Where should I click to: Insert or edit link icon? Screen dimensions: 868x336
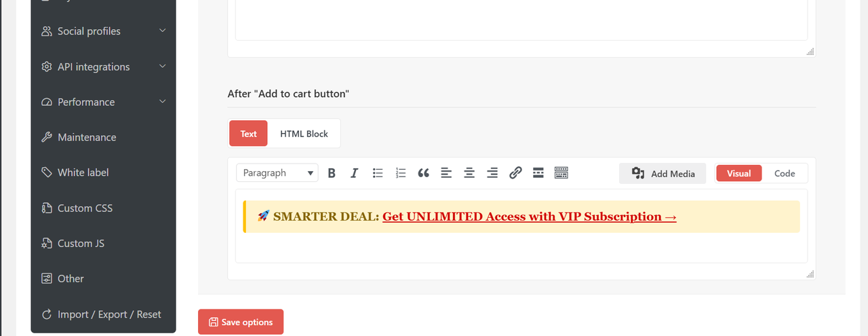pos(515,173)
